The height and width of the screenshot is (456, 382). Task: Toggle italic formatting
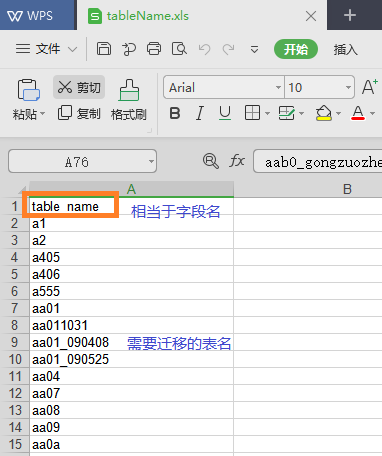pos(200,113)
